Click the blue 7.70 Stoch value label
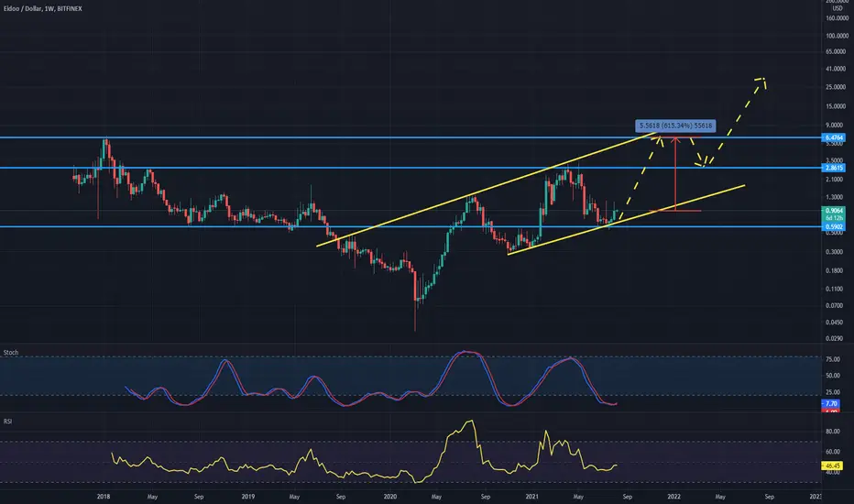The width and height of the screenshot is (854, 504). click(830, 404)
